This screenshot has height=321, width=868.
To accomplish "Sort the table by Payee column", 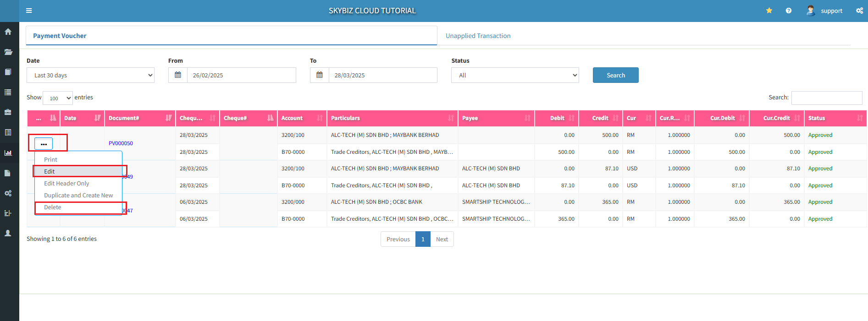I will pos(496,118).
